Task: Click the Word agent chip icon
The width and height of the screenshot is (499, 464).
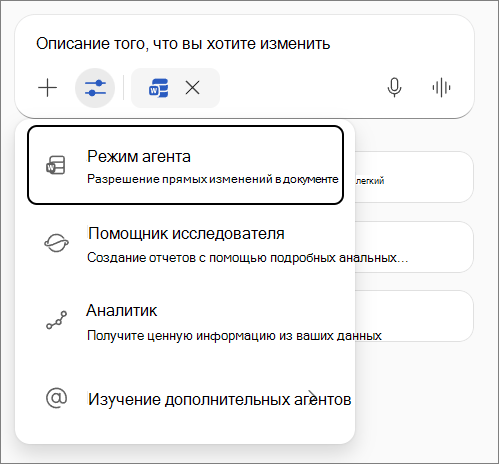Action: click(158, 88)
